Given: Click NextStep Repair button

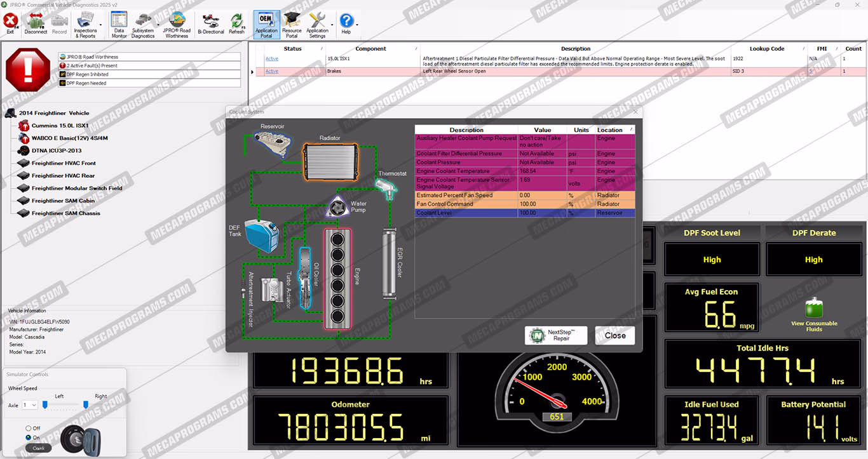Looking at the screenshot, I should point(555,335).
